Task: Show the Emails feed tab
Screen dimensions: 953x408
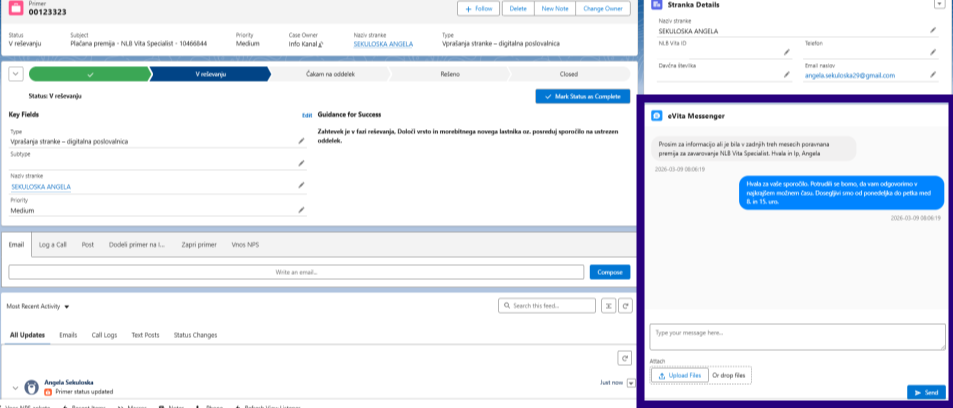Action: click(68, 335)
